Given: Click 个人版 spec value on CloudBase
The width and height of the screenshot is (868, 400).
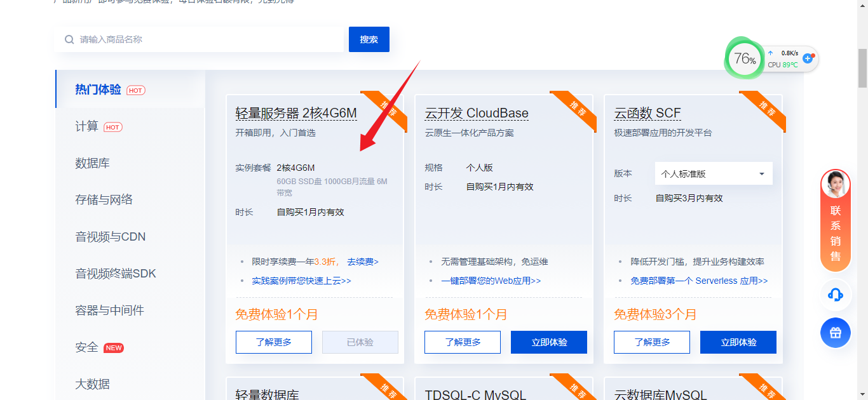Looking at the screenshot, I should pyautogui.click(x=479, y=168).
